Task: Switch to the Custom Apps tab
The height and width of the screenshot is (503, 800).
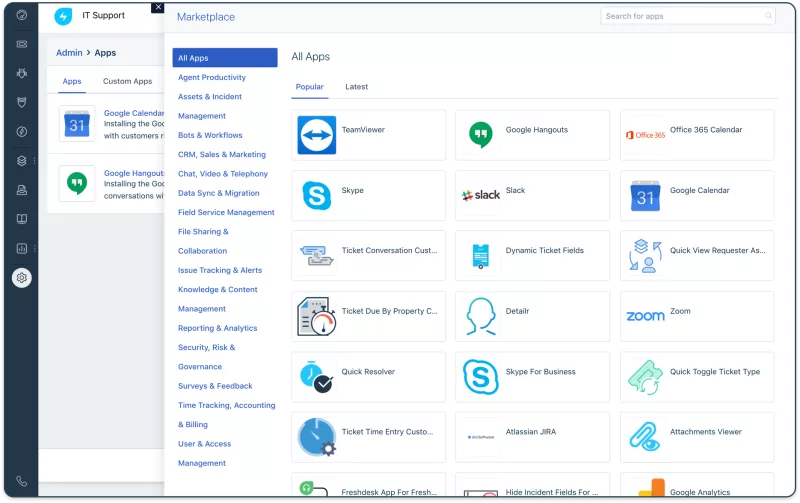Action: point(127,81)
